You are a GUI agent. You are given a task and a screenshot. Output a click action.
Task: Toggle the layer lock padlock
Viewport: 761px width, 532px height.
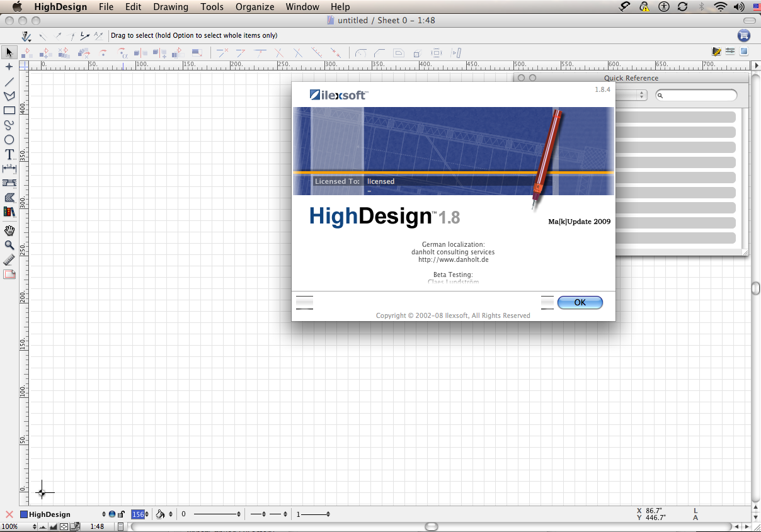click(x=120, y=514)
